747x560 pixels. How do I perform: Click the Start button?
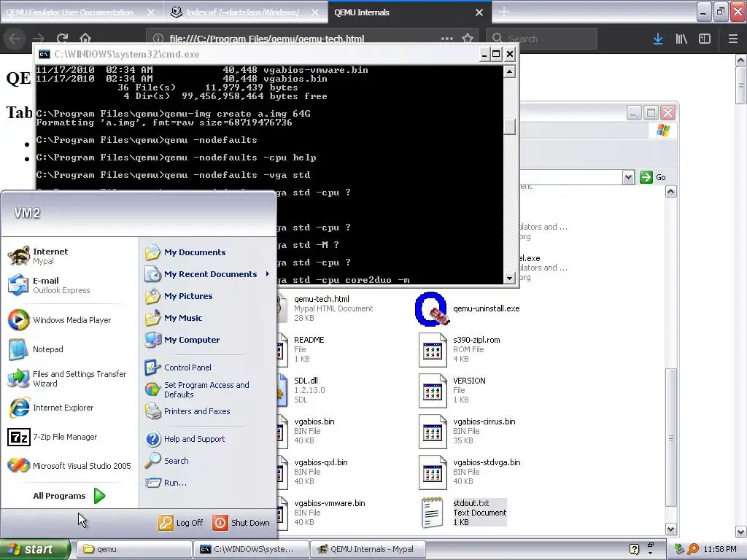pos(34,549)
